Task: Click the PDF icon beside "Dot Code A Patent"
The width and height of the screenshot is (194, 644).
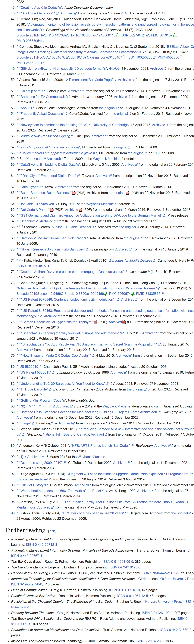Action: pyautogui.click(x=52, y=210)
